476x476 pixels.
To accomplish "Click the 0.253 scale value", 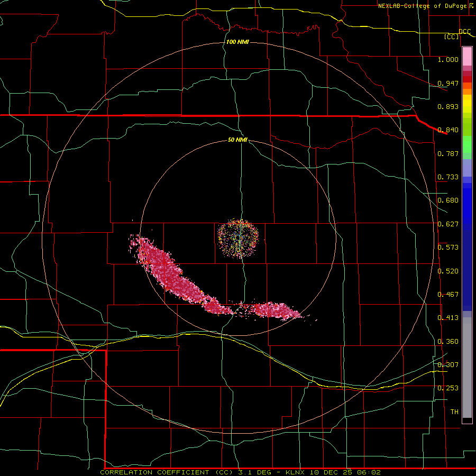I will 448,388.
